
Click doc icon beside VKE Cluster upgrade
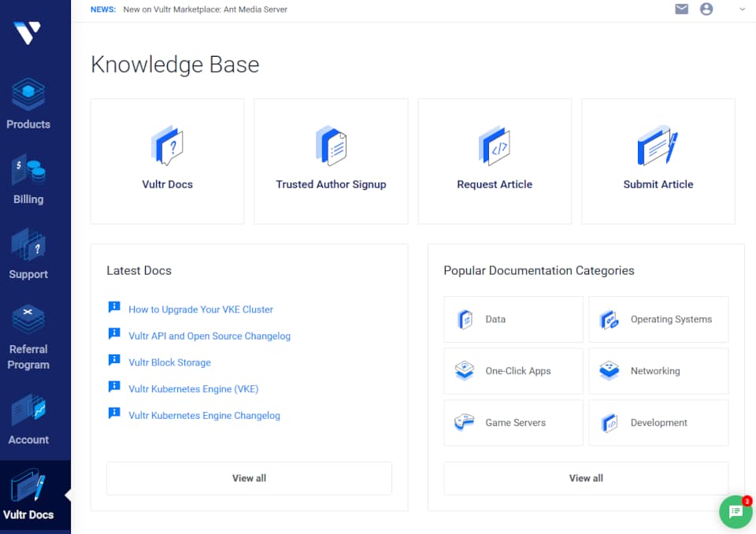[114, 307]
